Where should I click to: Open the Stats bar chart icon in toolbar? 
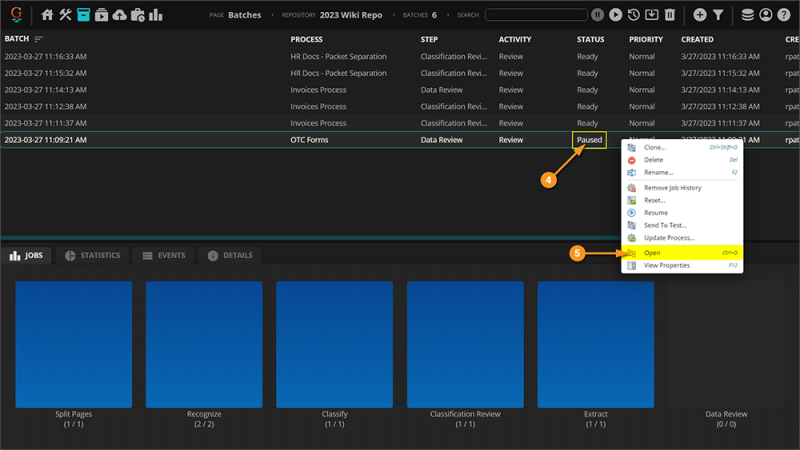[156, 15]
